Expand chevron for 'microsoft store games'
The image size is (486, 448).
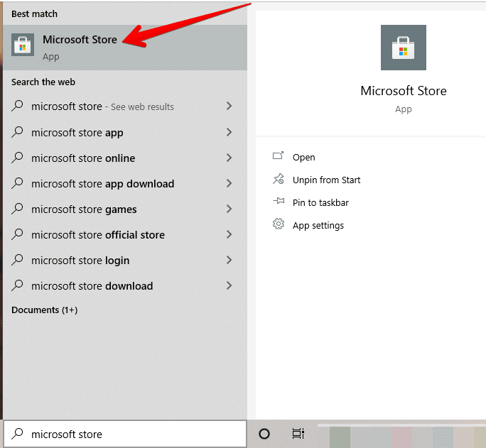point(229,209)
